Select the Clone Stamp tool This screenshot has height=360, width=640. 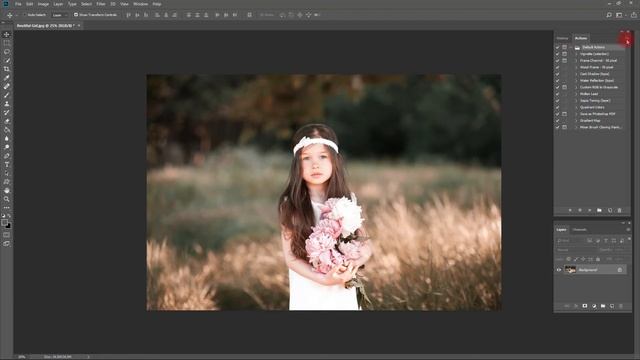pos(7,104)
